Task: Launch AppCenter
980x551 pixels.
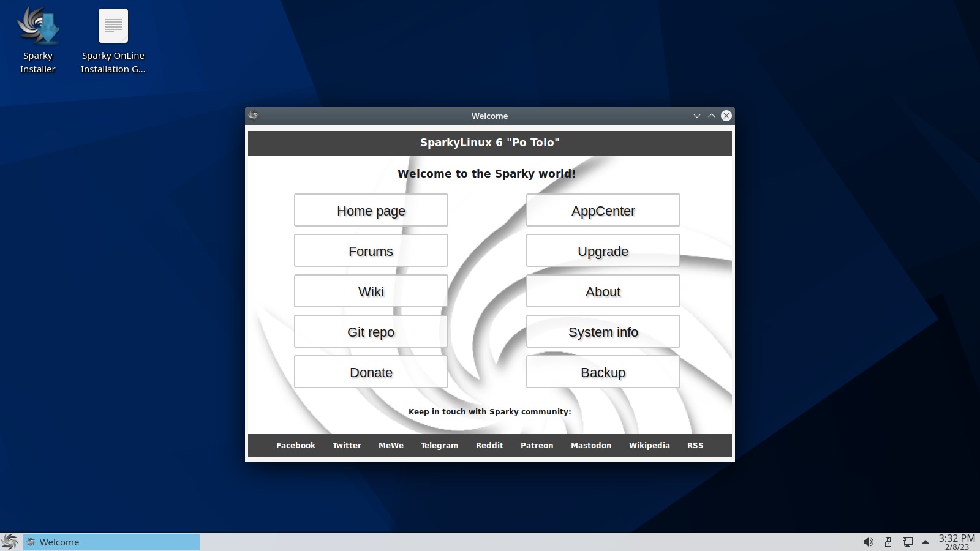Action: click(603, 211)
